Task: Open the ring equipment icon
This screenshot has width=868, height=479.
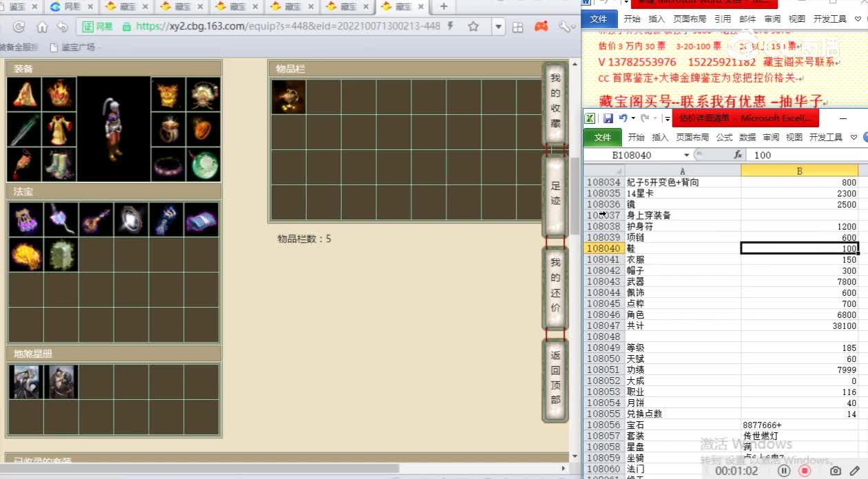Action: (167, 129)
